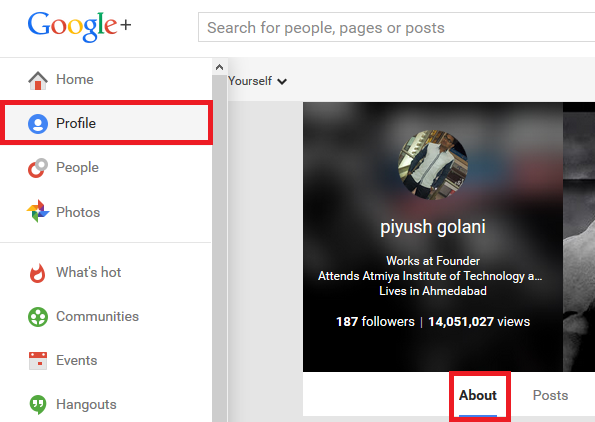Click the Events calendar icon
The width and height of the screenshot is (595, 422).
(x=38, y=361)
